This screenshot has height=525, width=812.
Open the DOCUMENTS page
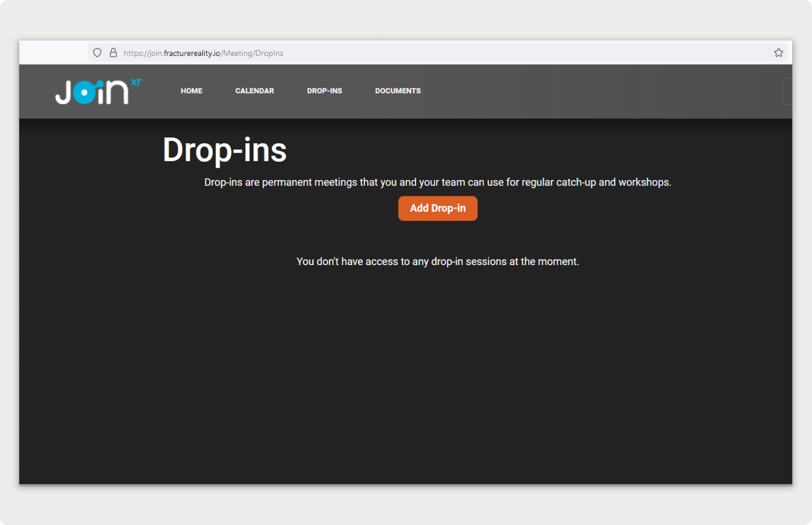398,91
